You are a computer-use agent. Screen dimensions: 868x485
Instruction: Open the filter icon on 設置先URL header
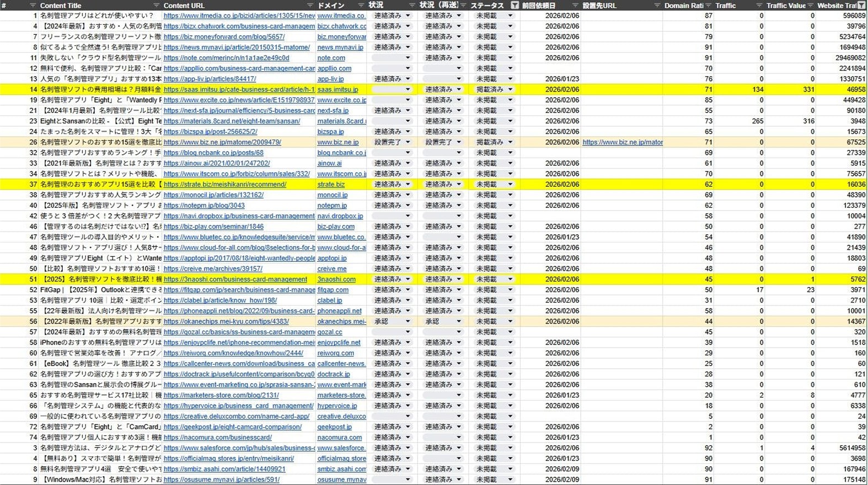(x=657, y=6)
